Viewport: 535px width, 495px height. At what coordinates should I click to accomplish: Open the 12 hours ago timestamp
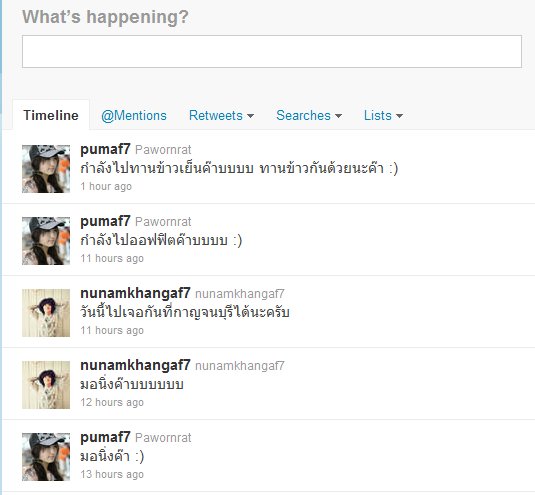(x=112, y=402)
